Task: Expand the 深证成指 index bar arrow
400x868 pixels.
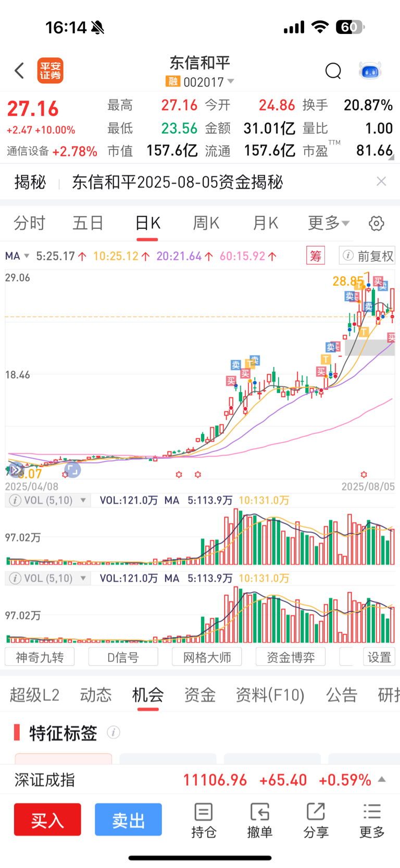Action: [382, 779]
